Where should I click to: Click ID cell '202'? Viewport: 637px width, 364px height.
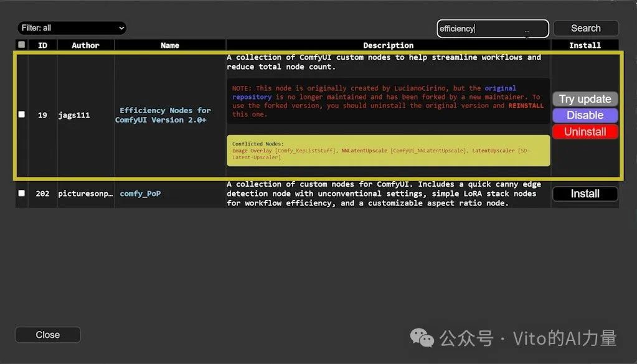coord(43,194)
